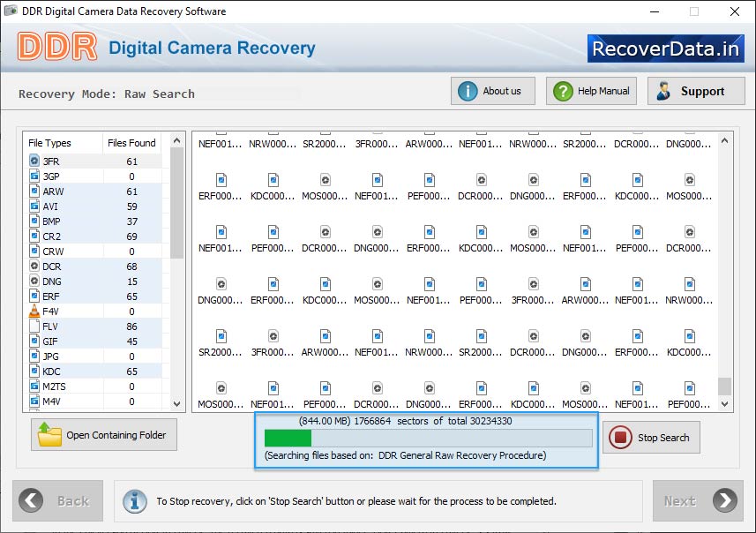The width and height of the screenshot is (756, 533).
Task: Click the 'Digital Camera Recovery' title
Action: pyautogui.click(x=212, y=48)
